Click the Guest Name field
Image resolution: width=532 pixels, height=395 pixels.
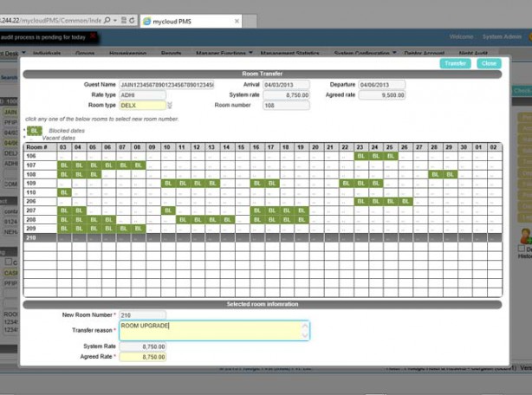click(166, 85)
